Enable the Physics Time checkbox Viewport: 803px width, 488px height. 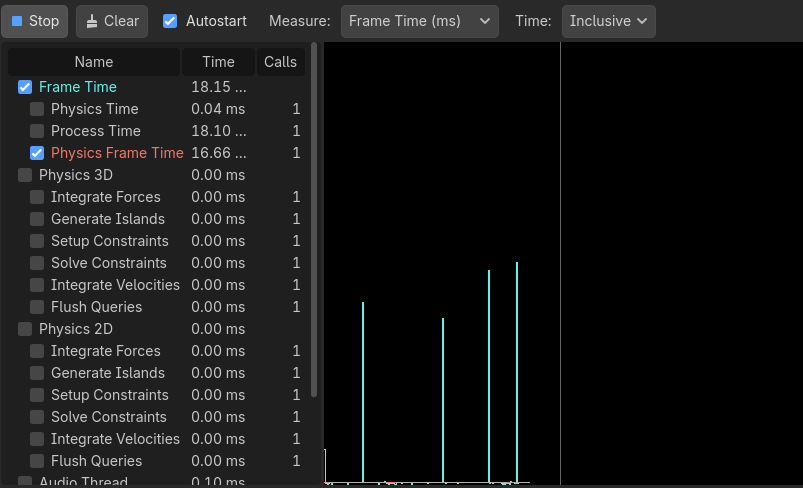click(x=37, y=109)
